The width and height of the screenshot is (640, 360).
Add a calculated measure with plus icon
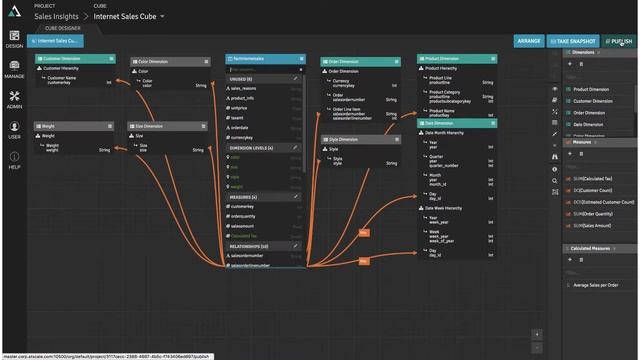[x=570, y=260]
